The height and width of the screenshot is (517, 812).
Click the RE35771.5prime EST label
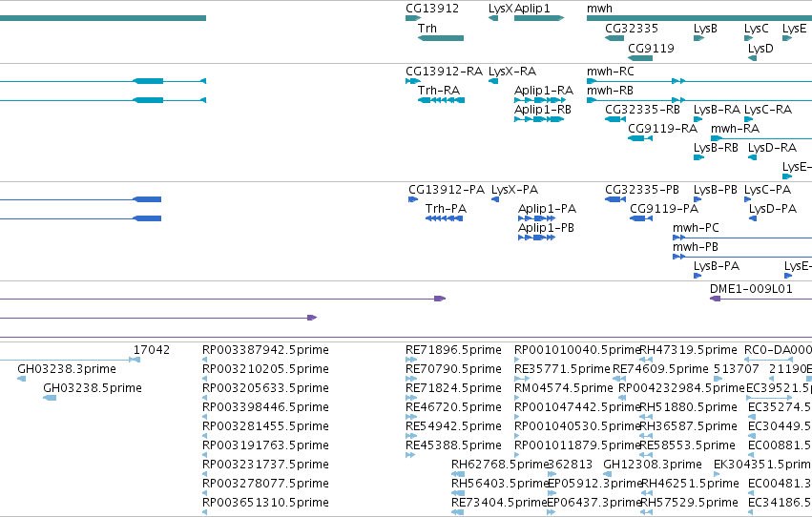point(562,369)
